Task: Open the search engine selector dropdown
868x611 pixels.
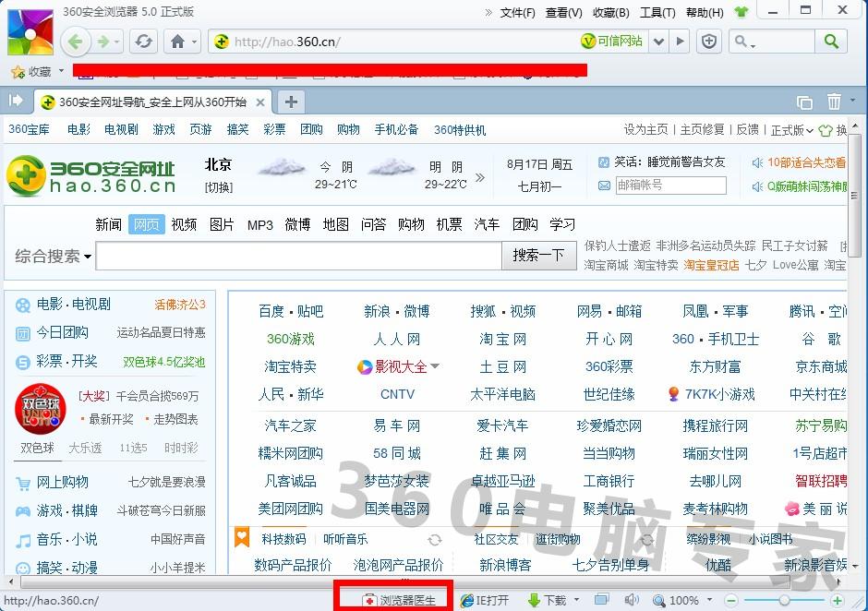Action: point(744,42)
